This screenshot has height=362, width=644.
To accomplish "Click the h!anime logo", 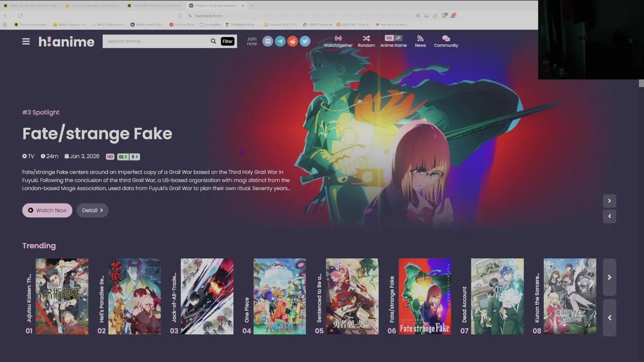I will (x=66, y=42).
